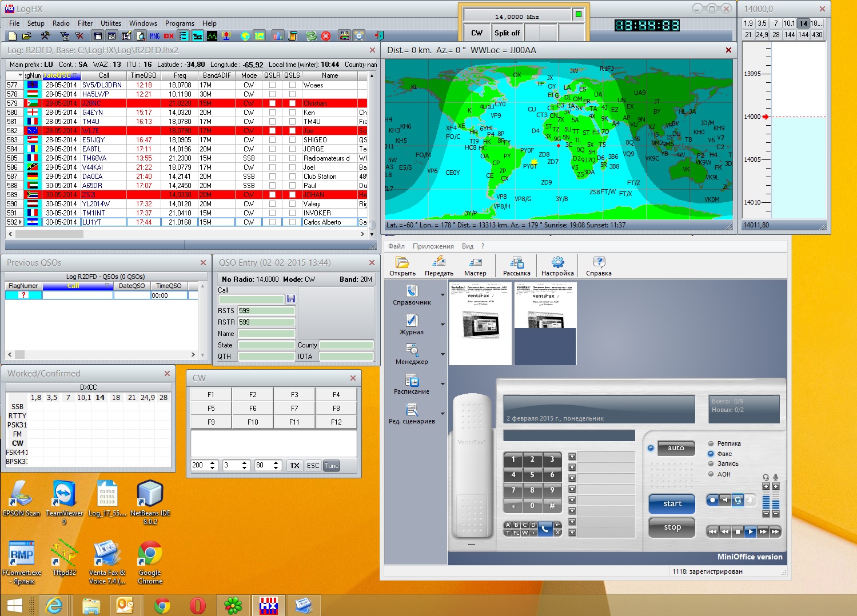
Task: Click the stop button in VentaFax
Action: tap(672, 527)
